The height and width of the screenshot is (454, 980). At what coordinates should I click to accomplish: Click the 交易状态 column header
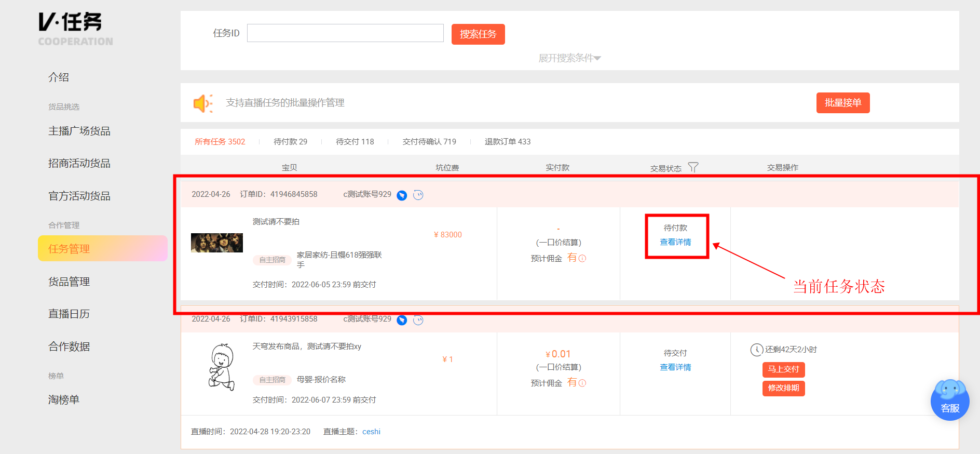[666, 168]
